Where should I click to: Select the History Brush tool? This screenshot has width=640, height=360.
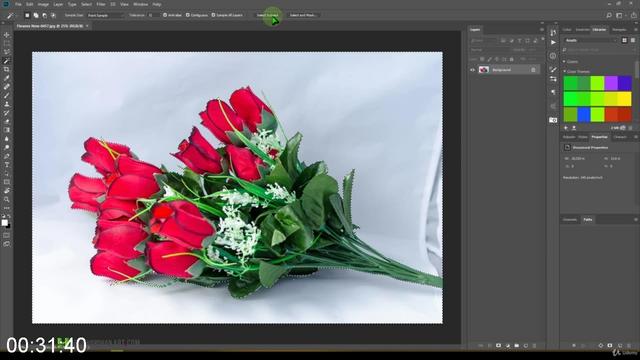pos(7,113)
